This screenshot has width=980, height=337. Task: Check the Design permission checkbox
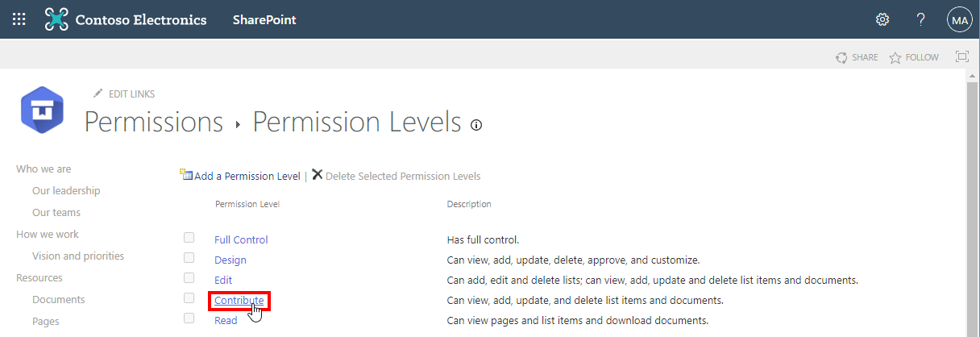point(189,258)
